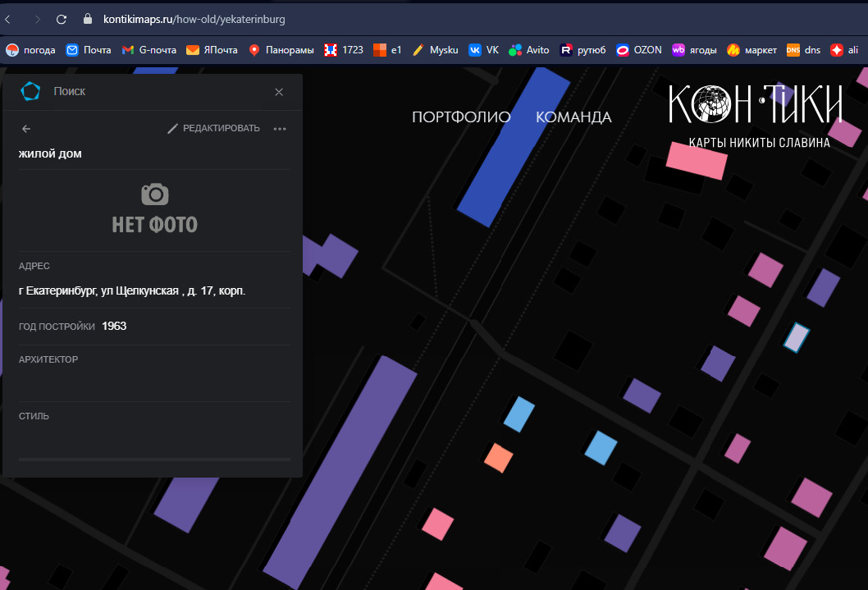Open the Avito bookmark

[528, 50]
